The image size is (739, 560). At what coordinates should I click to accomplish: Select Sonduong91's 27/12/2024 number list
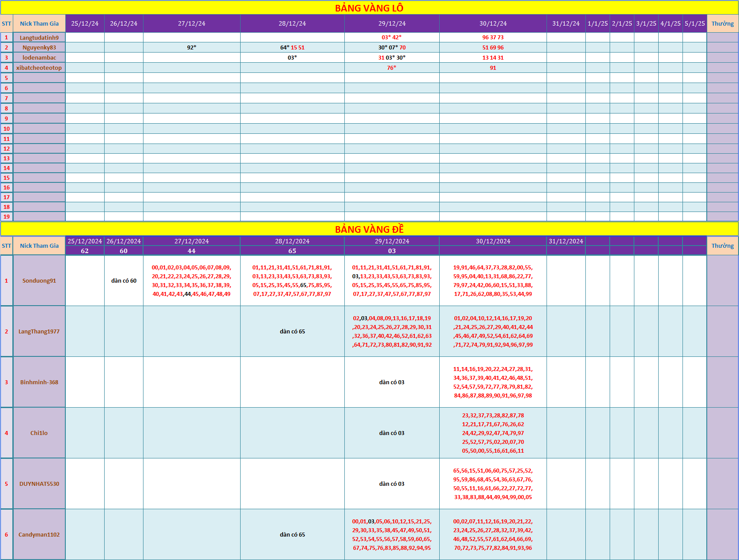tap(192, 280)
